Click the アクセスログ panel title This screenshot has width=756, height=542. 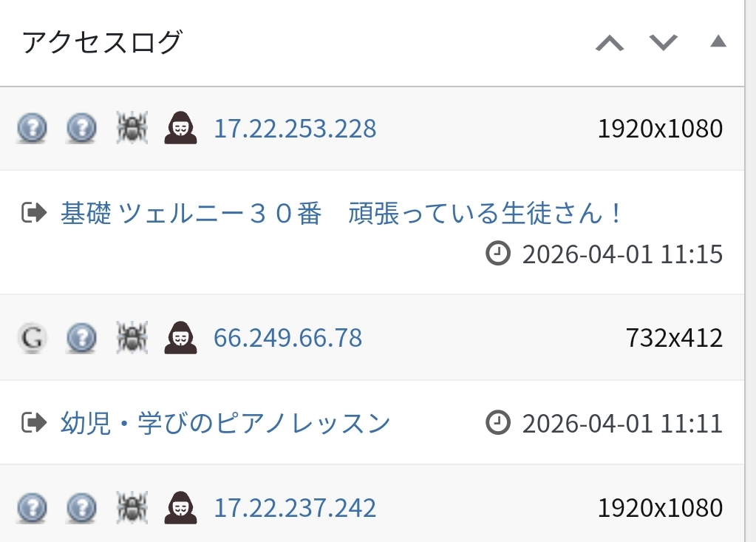point(102,43)
